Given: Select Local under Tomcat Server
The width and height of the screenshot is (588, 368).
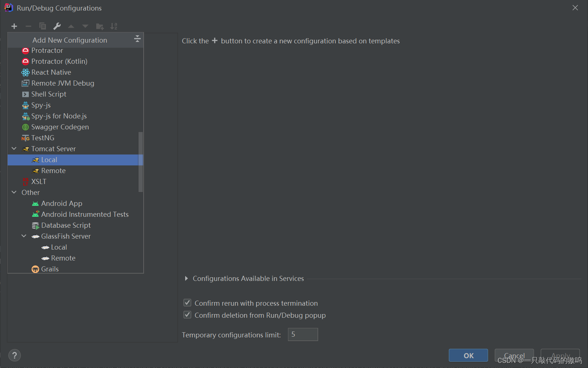Looking at the screenshot, I should point(75,160).
